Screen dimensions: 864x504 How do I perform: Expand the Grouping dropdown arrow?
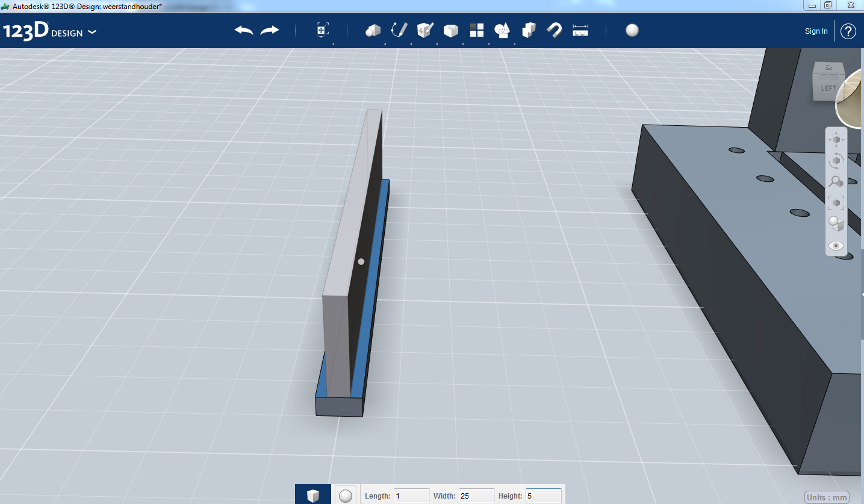click(x=514, y=43)
